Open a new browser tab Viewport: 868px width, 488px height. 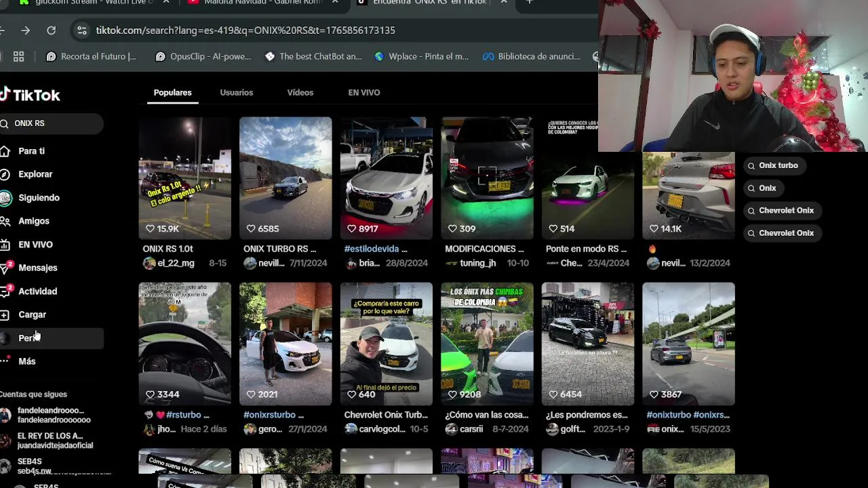point(530,3)
